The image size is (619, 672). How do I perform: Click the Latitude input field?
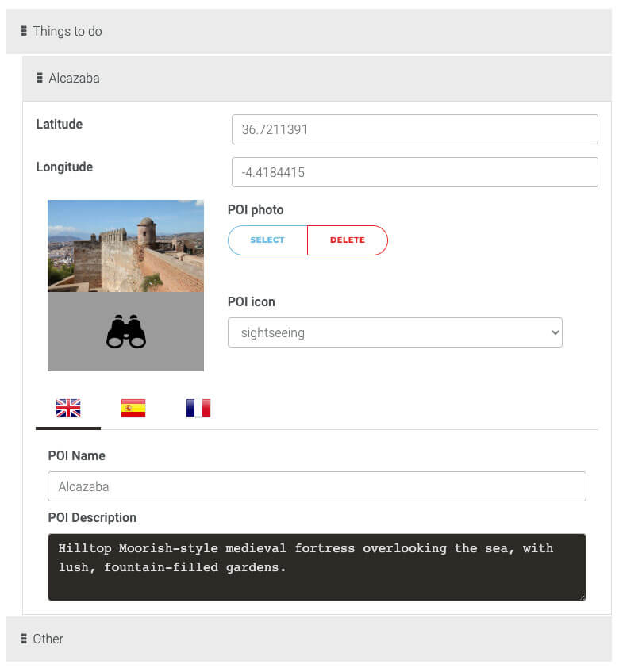(414, 129)
